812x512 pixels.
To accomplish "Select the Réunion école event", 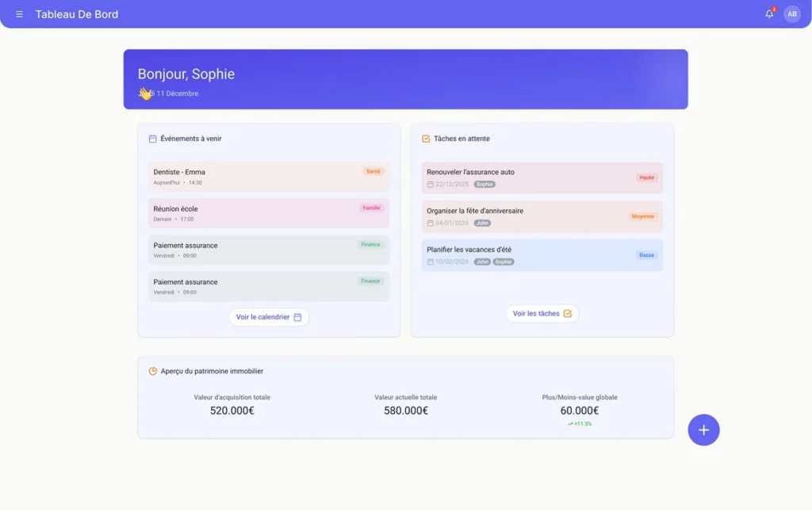I will click(269, 213).
